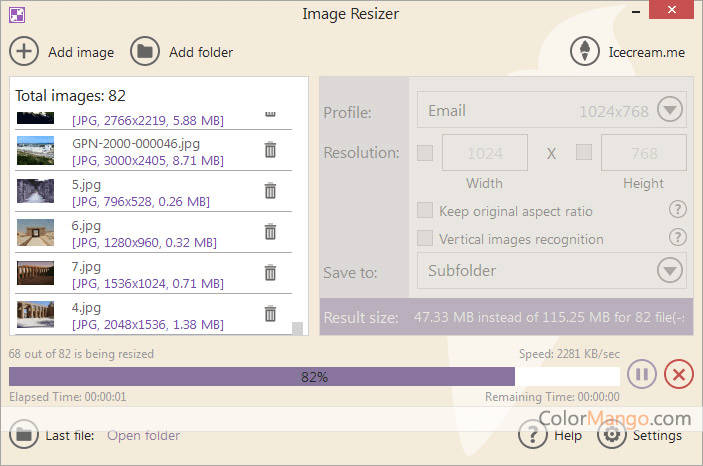This screenshot has width=703, height=466.
Task: Show help for Keep original aspect ratio
Action: click(678, 209)
